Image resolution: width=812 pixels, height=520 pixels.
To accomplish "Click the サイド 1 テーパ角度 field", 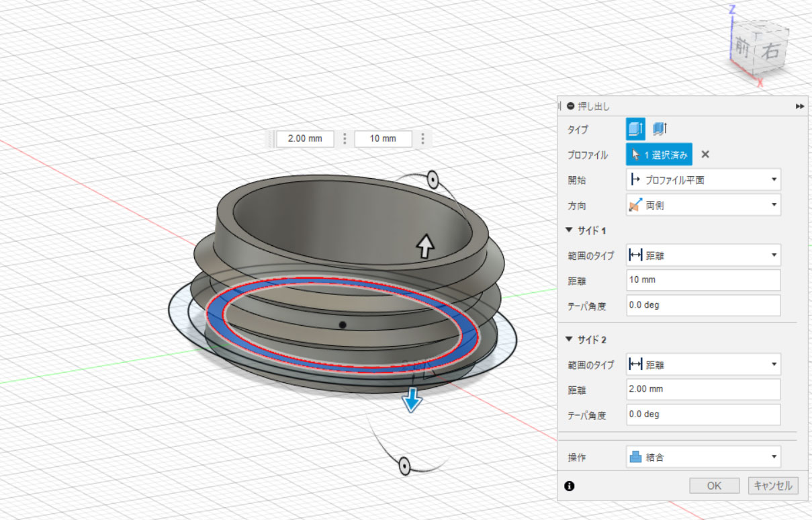I will tap(703, 305).
